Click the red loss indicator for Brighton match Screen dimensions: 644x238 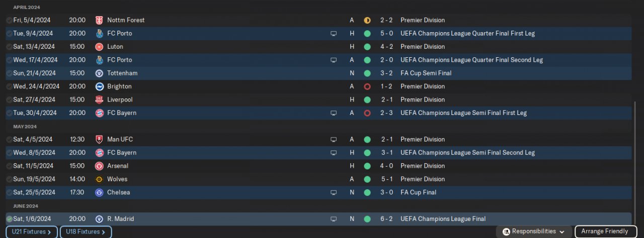click(367, 86)
